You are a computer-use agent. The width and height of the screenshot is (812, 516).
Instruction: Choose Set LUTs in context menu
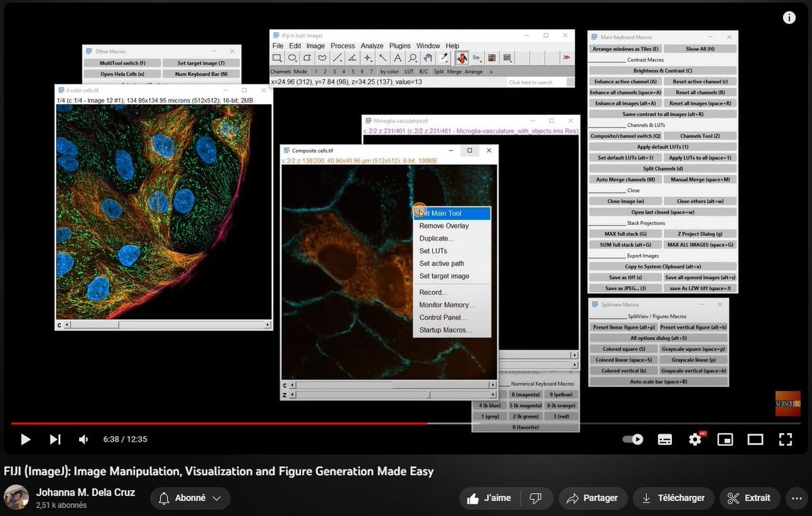pyautogui.click(x=452, y=251)
